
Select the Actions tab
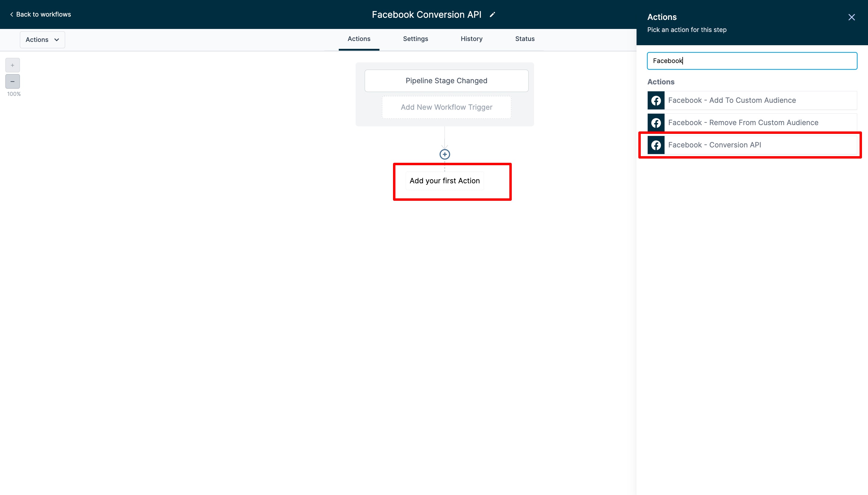[359, 39]
